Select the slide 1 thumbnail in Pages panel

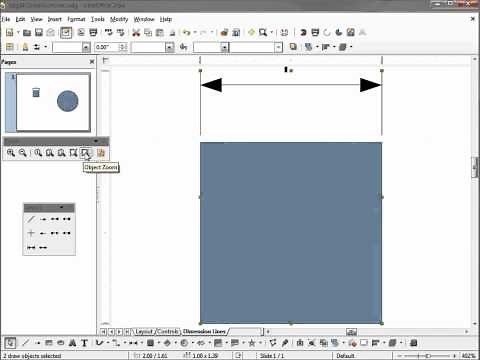53,102
